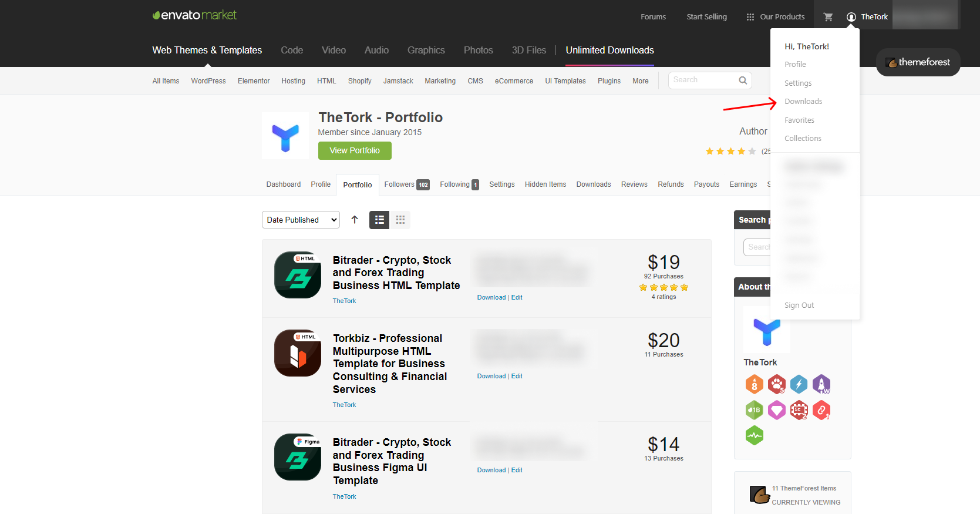The width and height of the screenshot is (980, 514).
Task: Click the Envato Market logo
Action: [194, 15]
